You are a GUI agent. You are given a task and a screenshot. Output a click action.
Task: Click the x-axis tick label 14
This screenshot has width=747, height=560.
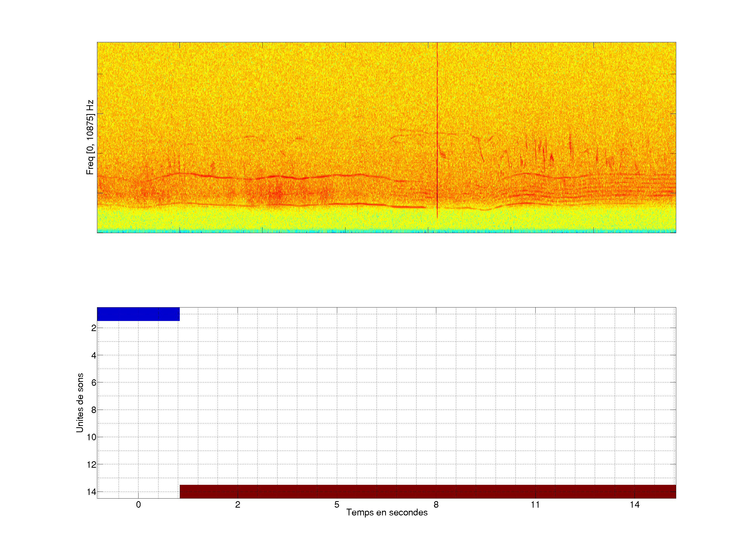tap(634, 505)
